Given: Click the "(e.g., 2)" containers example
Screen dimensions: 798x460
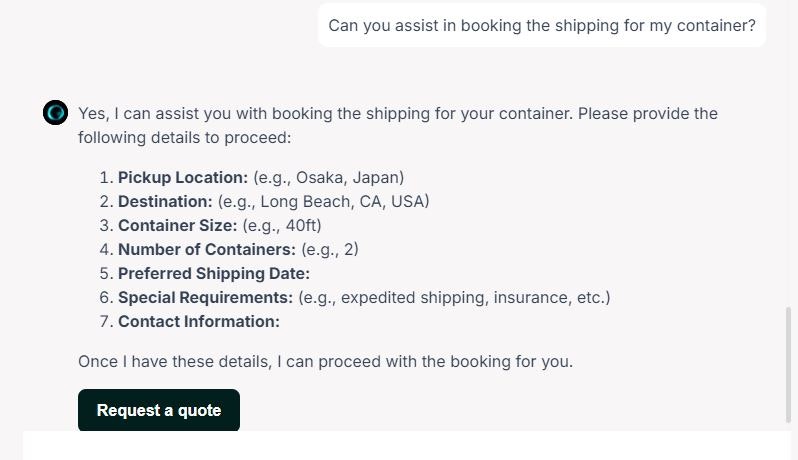Looking at the screenshot, I should pyautogui.click(x=329, y=249).
